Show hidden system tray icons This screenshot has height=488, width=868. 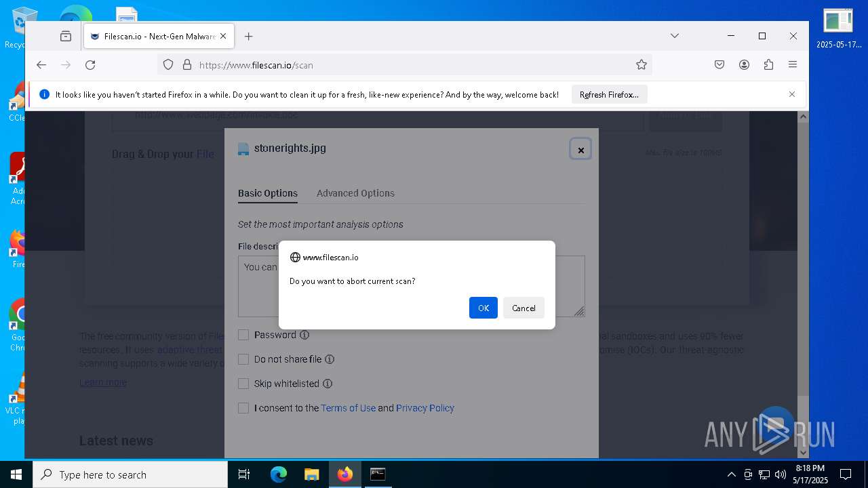[x=731, y=474]
